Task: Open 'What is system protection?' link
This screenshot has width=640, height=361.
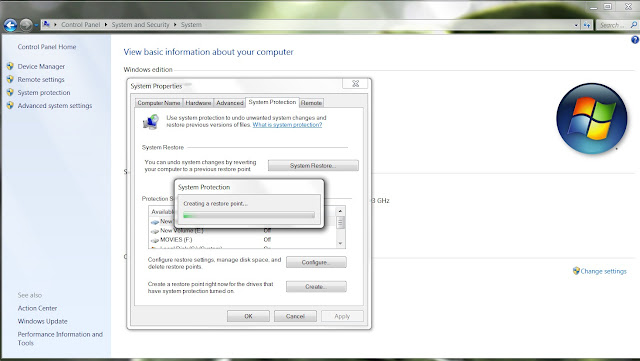Action: point(287,125)
